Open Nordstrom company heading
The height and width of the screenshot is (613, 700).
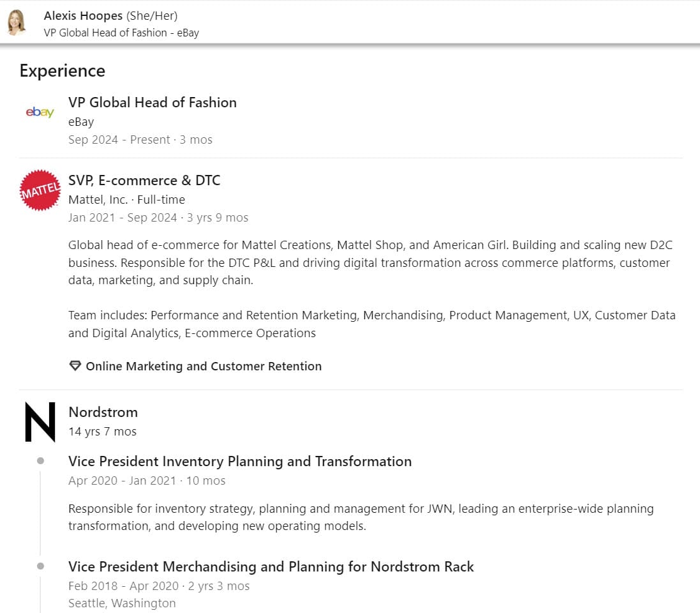(103, 412)
